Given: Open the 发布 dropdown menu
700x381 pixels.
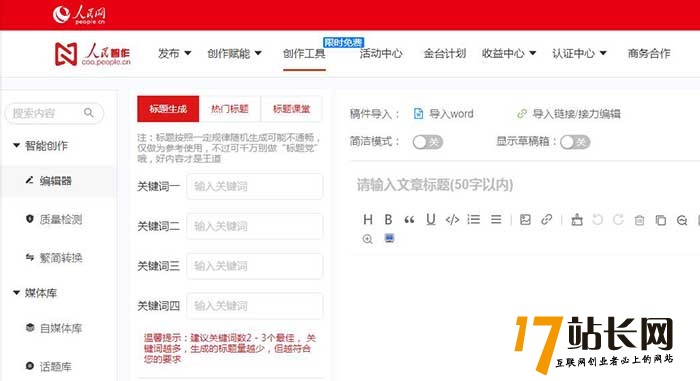Looking at the screenshot, I should tap(175, 53).
